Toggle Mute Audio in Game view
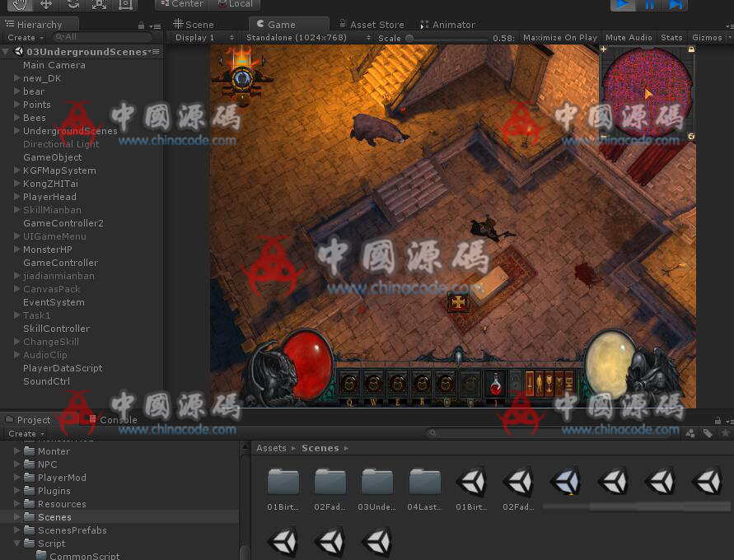This screenshot has height=560, width=734. tap(629, 38)
